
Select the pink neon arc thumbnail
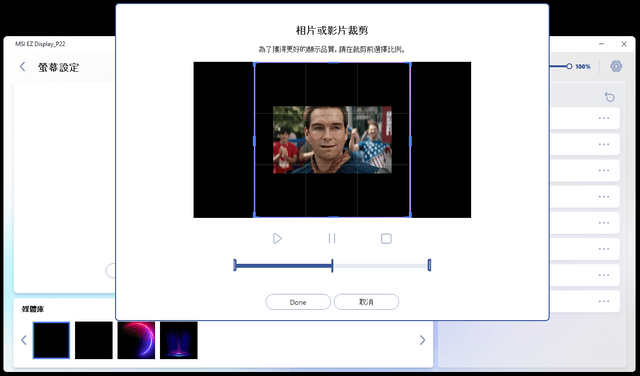pyautogui.click(x=136, y=340)
